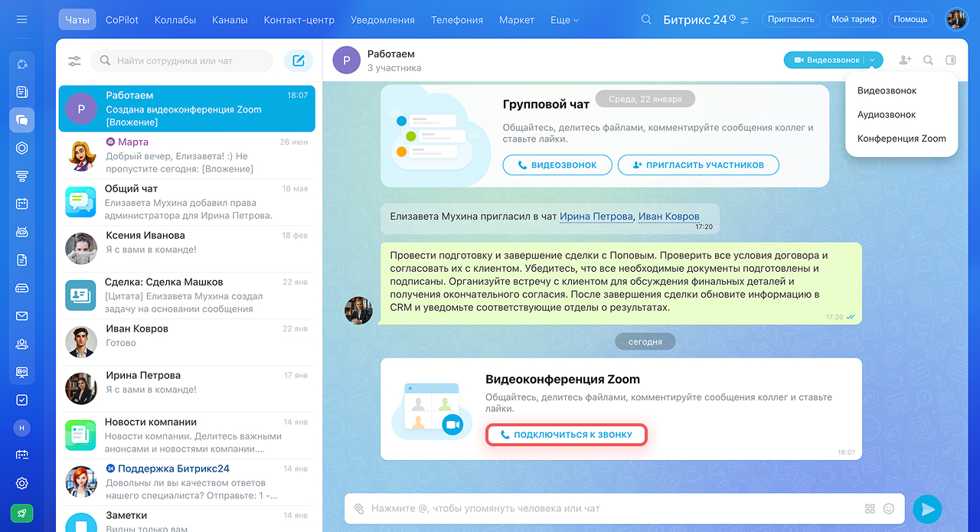Screen dimensions: 980x532
Task: Switch to the Коллабы tab
Action: point(175,20)
